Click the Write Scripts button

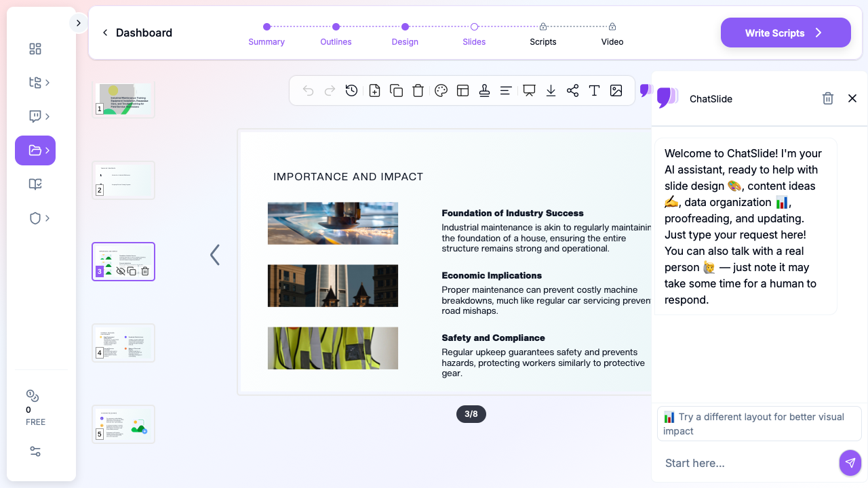click(785, 33)
